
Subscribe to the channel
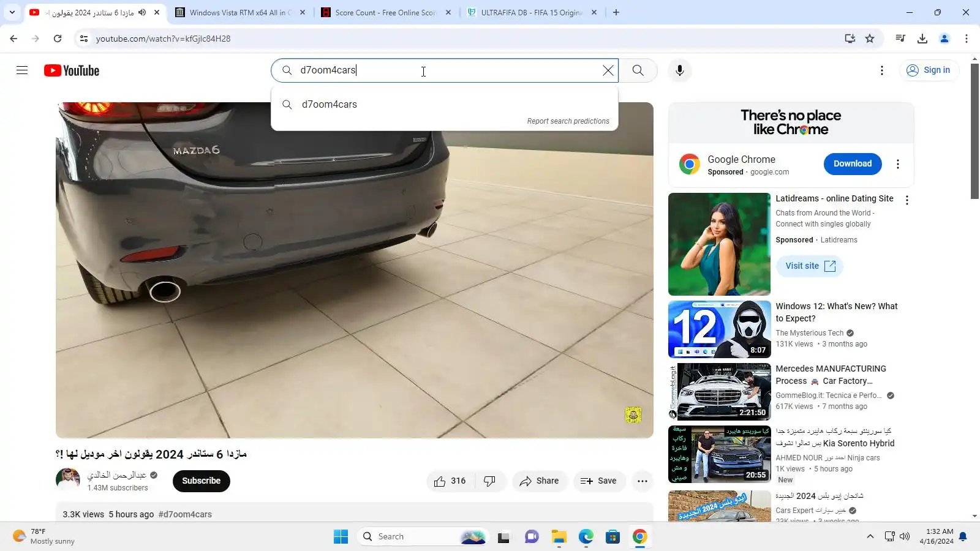tap(202, 481)
